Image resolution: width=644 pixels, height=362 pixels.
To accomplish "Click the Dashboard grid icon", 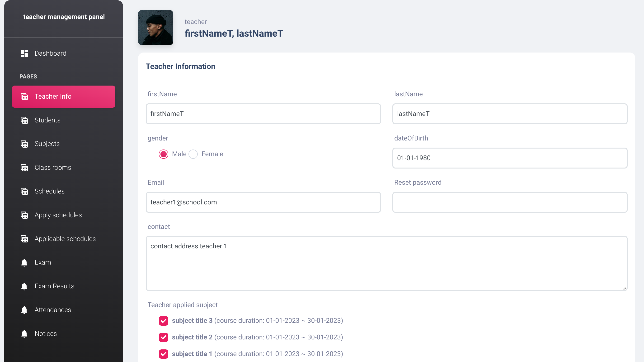I will [24, 53].
